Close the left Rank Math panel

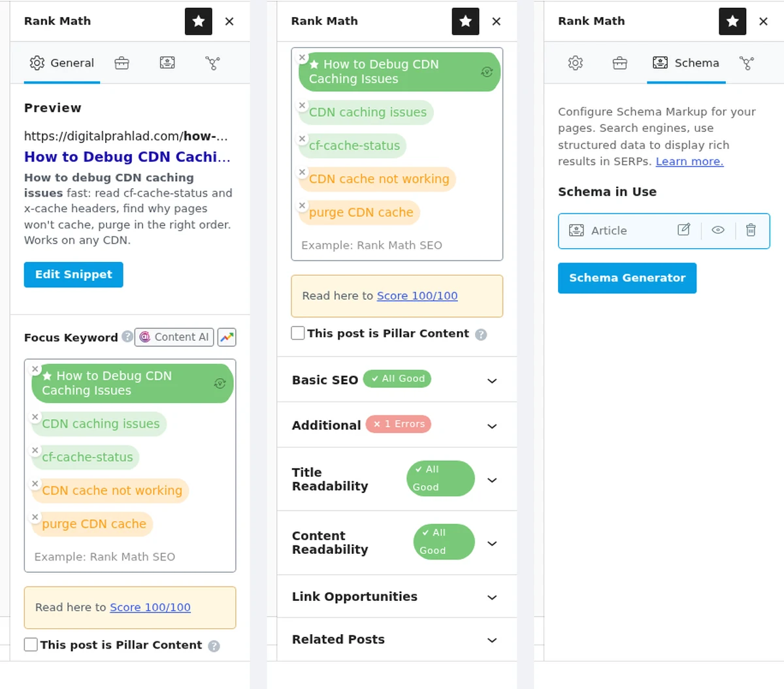point(229,22)
